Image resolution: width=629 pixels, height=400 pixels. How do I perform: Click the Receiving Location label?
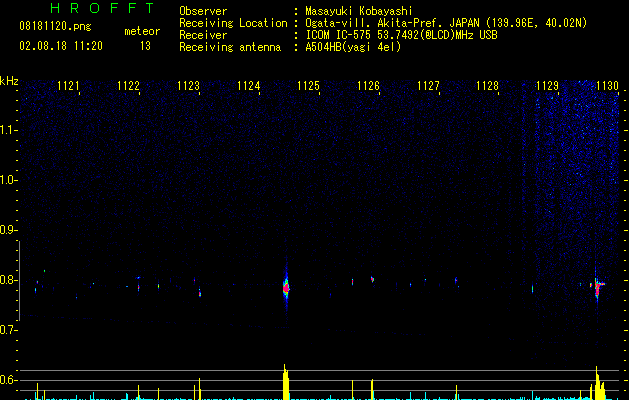pyautogui.click(x=233, y=23)
